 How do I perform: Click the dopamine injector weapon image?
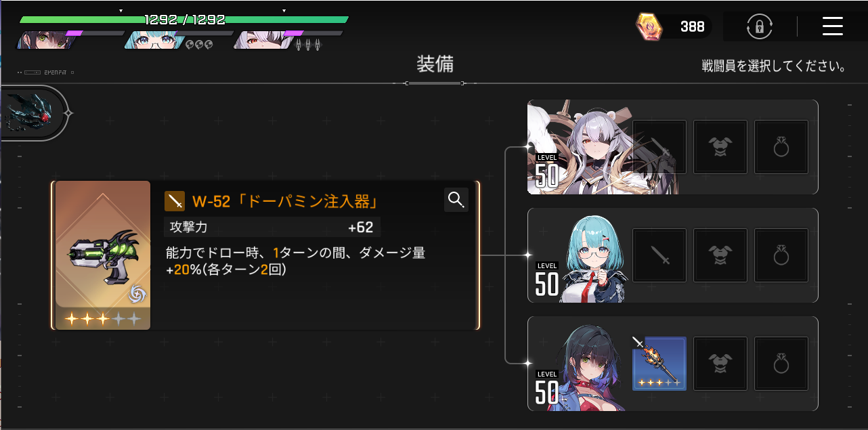(102, 255)
